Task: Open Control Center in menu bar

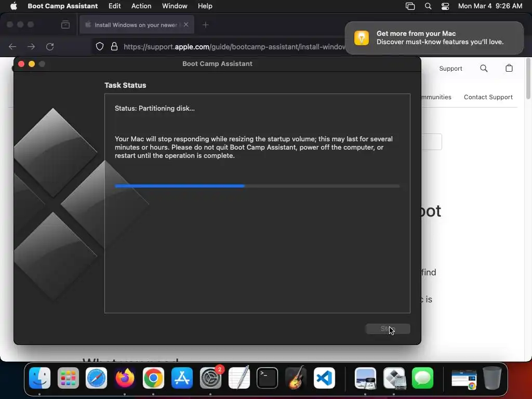Action: click(445, 6)
